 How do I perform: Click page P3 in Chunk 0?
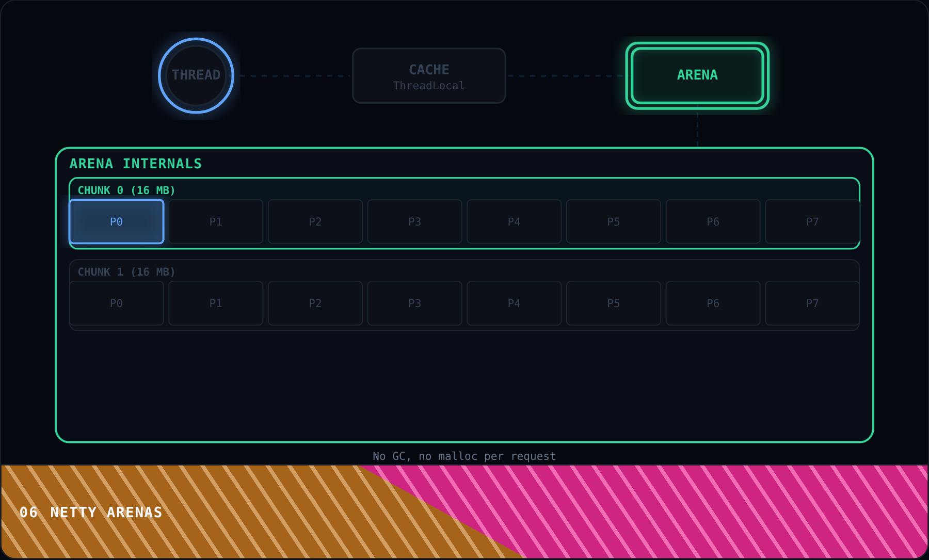point(414,221)
